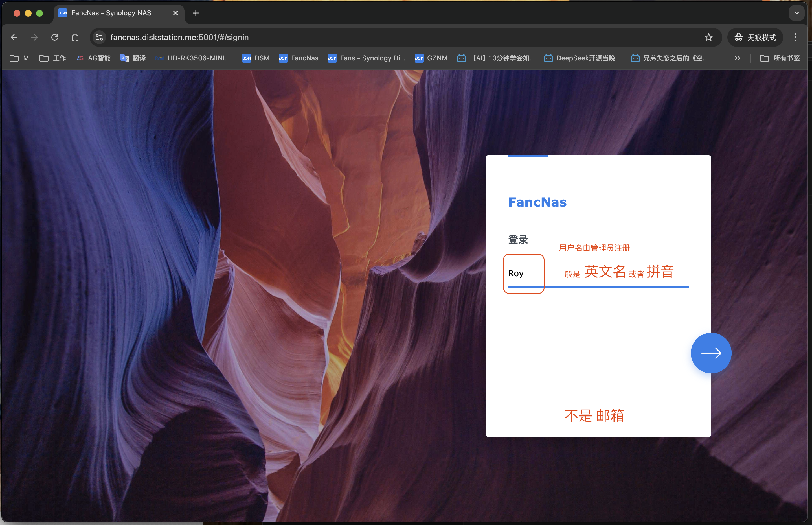Click the FancNas title on login card
This screenshot has height=525, width=812.
click(537, 202)
